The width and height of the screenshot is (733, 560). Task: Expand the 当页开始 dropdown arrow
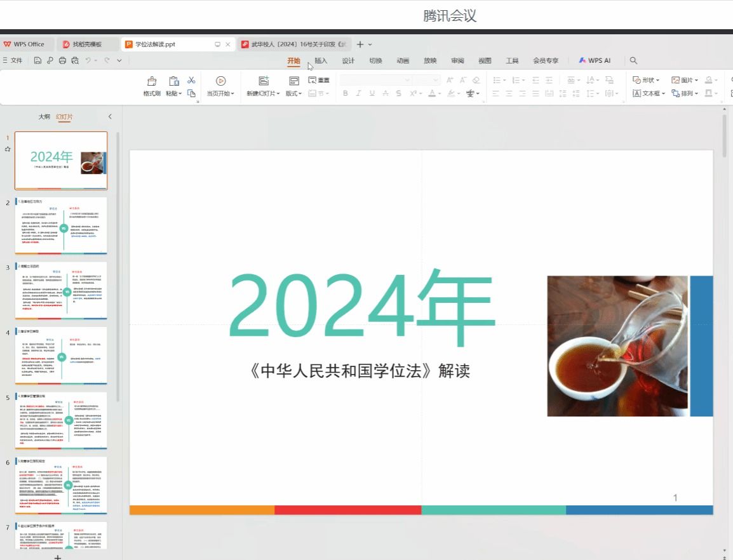coord(232,93)
